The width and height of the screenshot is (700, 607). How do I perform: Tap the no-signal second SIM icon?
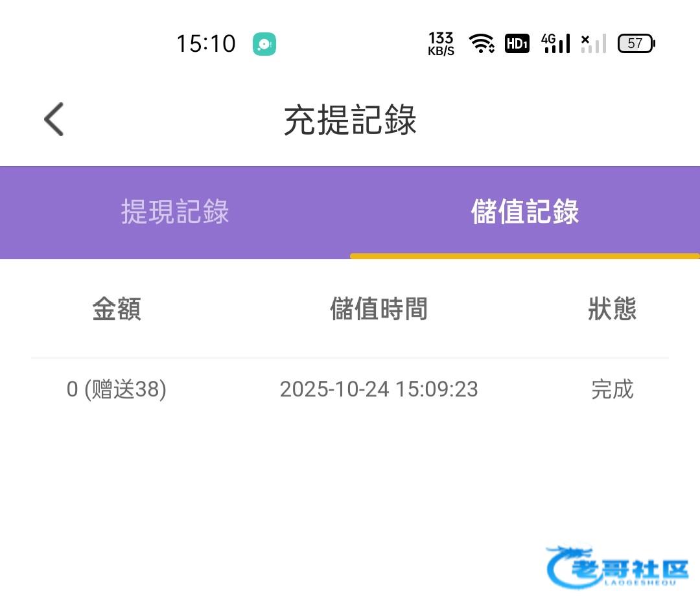tap(593, 43)
